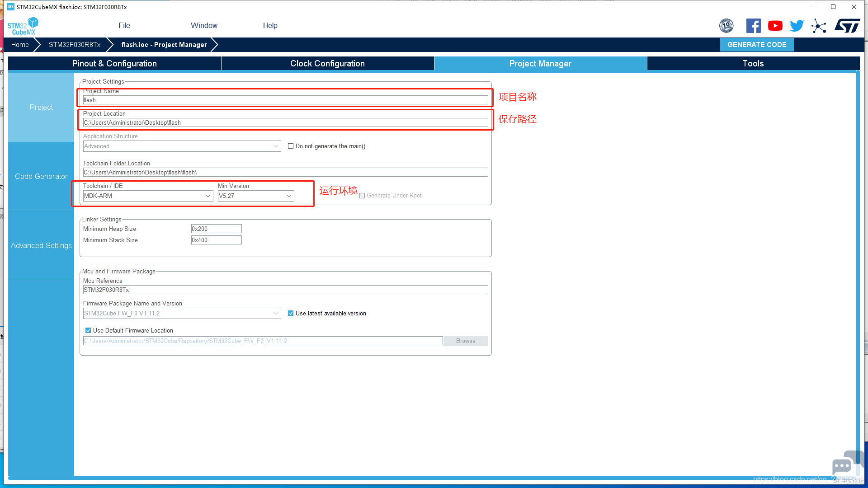Open the Code Generator side tab
The width and height of the screenshot is (868, 488).
pyautogui.click(x=41, y=176)
